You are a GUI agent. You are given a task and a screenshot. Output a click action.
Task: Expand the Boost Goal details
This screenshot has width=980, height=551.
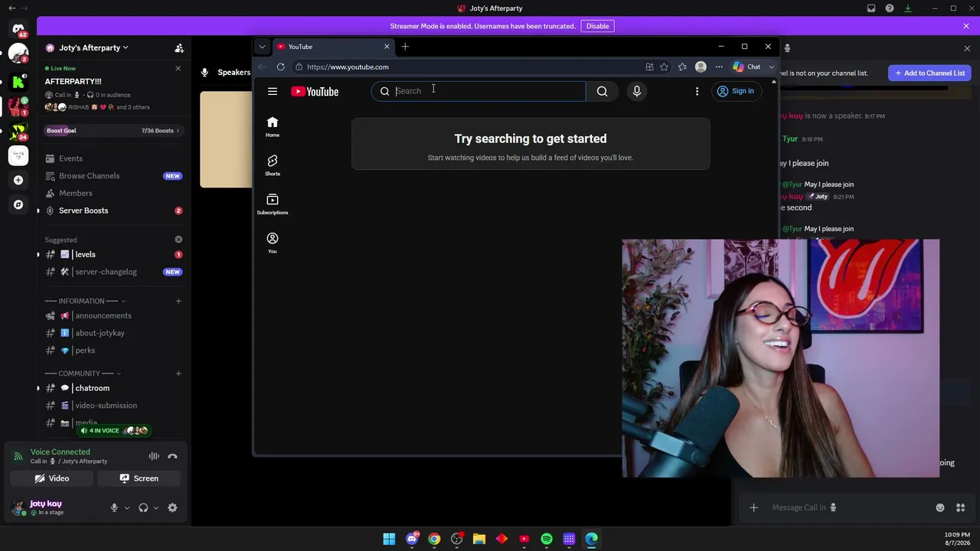(x=113, y=131)
